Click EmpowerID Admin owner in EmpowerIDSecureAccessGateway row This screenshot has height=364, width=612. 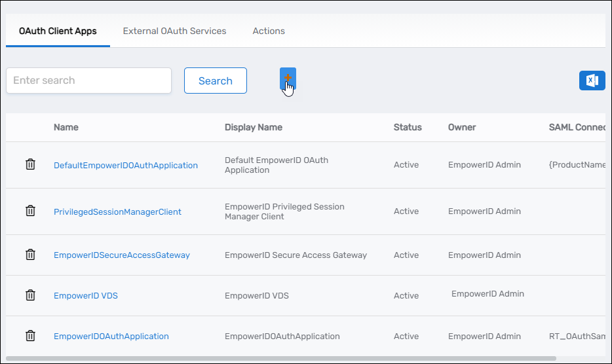tap(484, 255)
